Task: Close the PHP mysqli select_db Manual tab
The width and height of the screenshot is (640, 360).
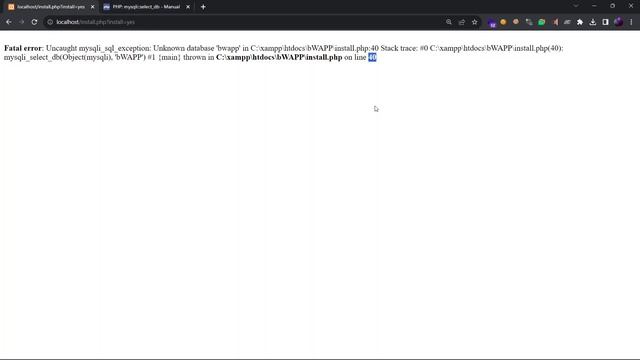Action: coord(188,7)
